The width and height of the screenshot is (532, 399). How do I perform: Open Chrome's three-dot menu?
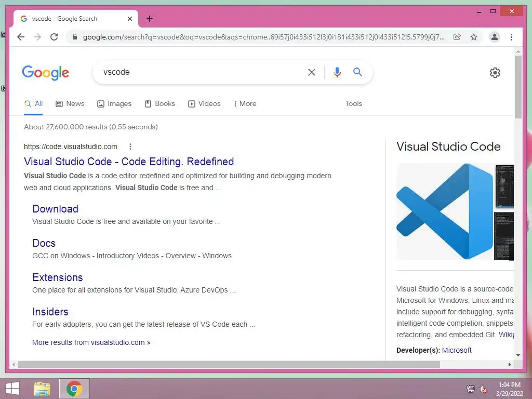[x=511, y=37]
